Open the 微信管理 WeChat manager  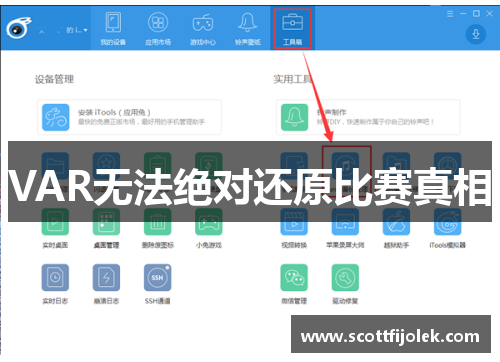coord(294,284)
